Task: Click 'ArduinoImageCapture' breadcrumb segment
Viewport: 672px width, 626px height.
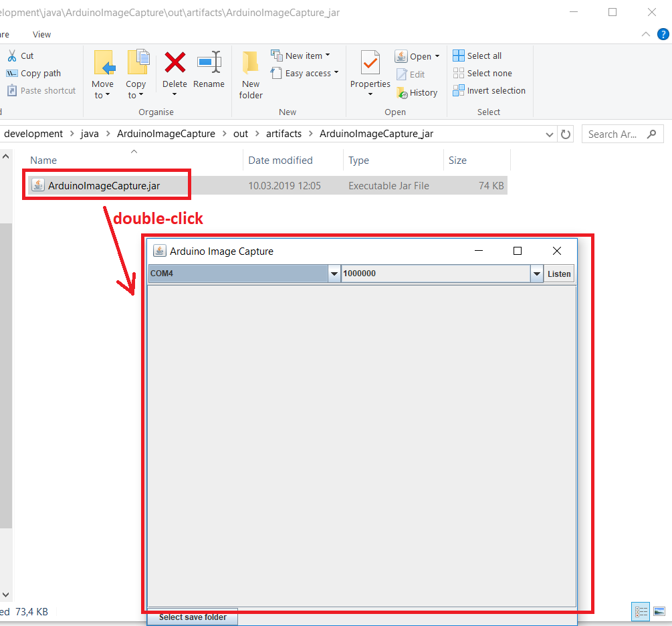Action: pos(166,134)
